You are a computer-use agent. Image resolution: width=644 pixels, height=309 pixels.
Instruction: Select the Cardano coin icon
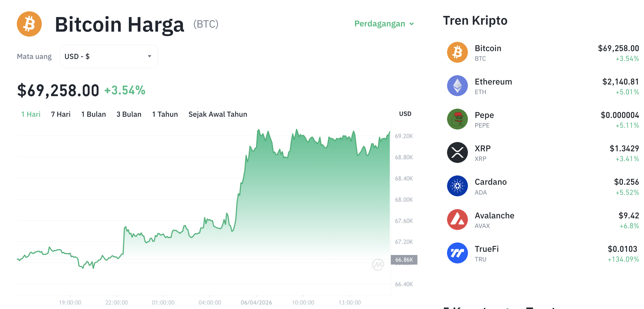point(457,186)
